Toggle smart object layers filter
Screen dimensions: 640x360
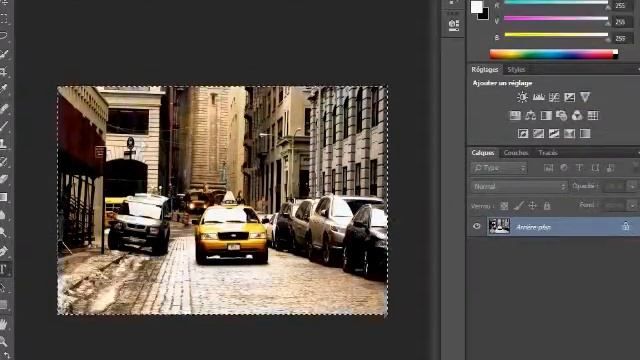pyautogui.click(x=611, y=168)
